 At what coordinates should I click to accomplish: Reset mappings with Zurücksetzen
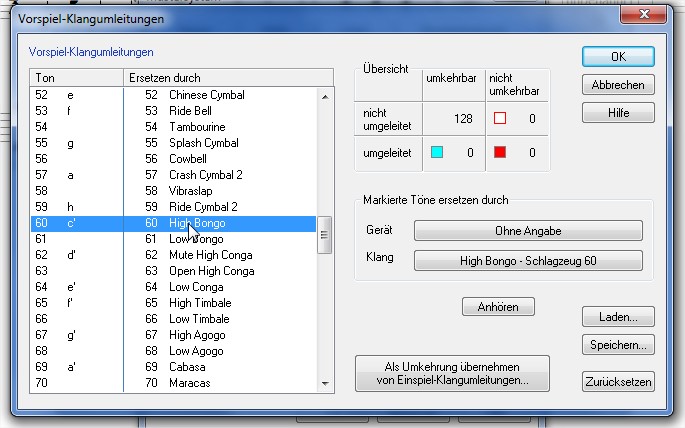click(618, 381)
